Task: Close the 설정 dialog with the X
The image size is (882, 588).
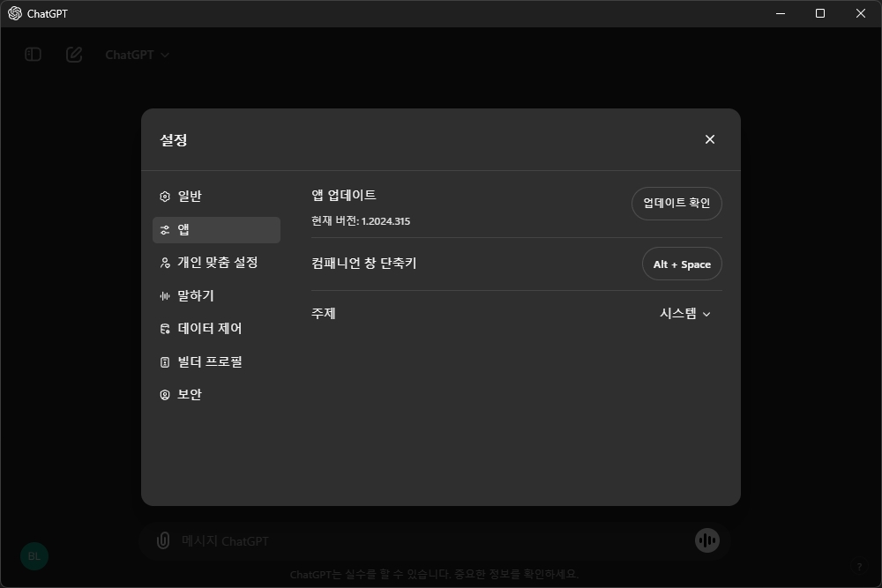Action: (x=710, y=139)
